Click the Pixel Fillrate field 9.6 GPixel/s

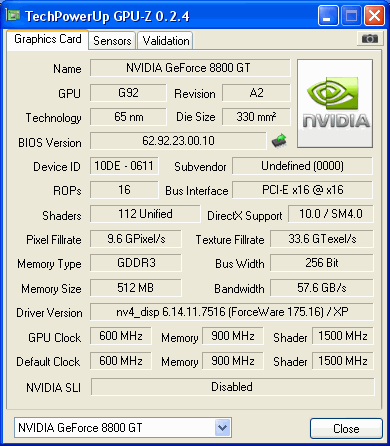click(136, 239)
